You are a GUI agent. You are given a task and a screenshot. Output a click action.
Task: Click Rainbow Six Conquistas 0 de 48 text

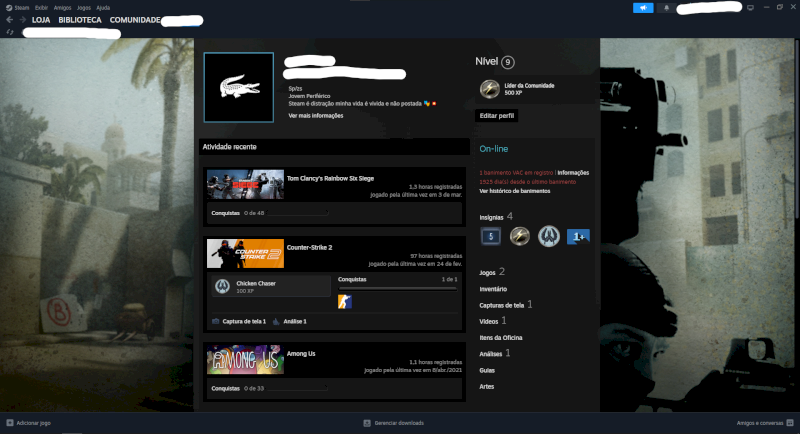click(x=238, y=213)
